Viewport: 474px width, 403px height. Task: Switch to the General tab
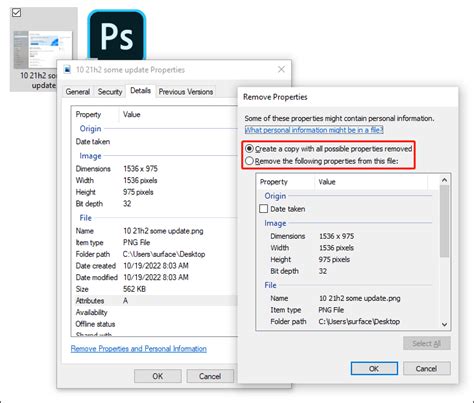point(78,92)
